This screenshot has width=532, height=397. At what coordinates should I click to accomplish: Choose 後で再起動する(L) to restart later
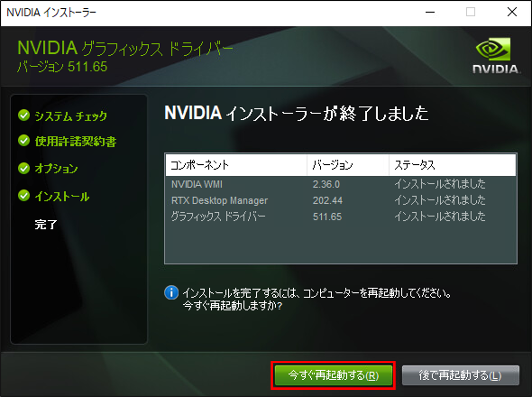(460, 375)
